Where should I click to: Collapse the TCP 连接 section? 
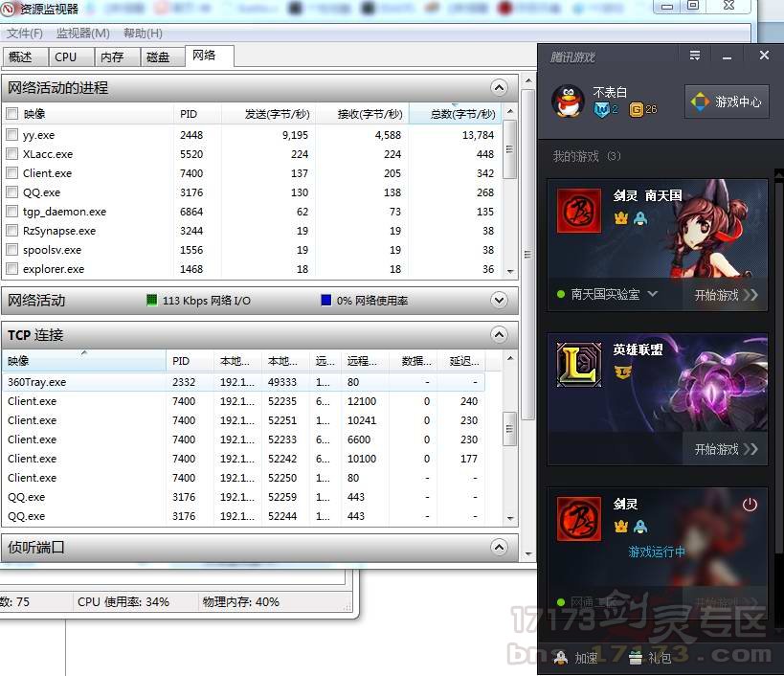coord(499,334)
